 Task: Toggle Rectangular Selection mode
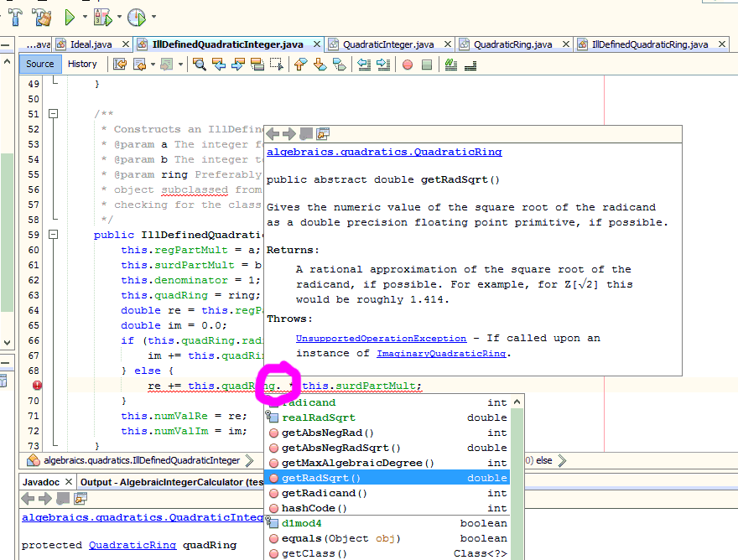point(275,65)
